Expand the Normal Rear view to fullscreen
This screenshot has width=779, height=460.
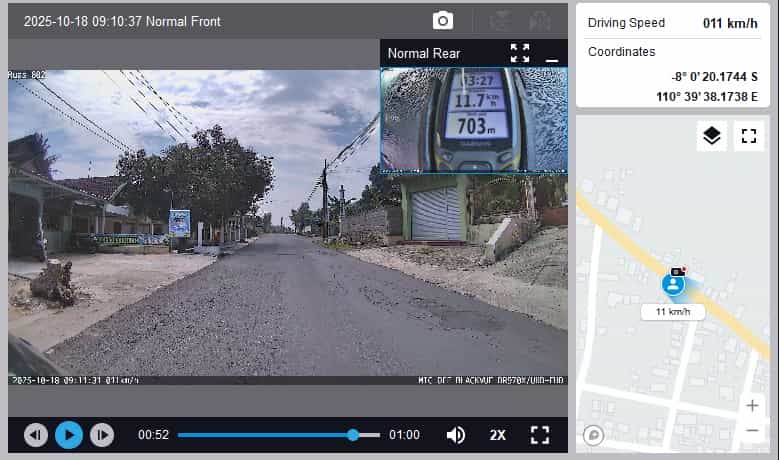(520, 53)
